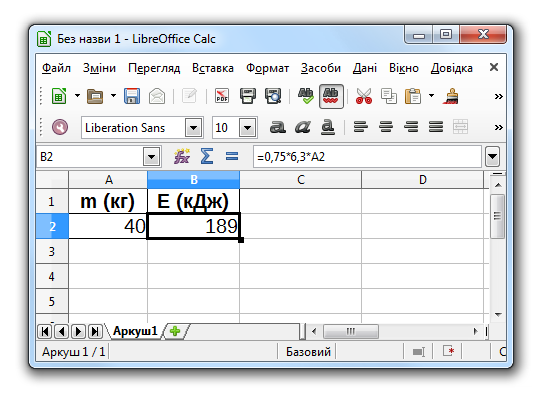The image size is (537, 399).
Task: Expand the Liberation Sans font dropdown
Action: point(193,128)
